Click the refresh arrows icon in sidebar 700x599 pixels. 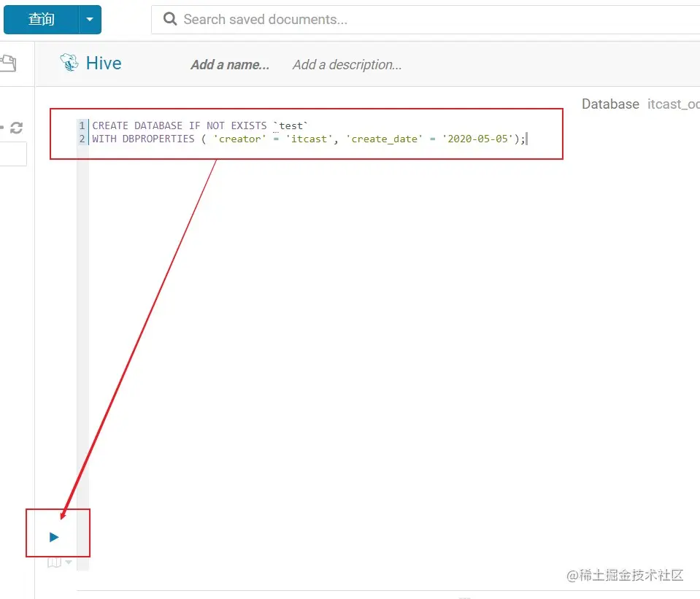coord(17,128)
